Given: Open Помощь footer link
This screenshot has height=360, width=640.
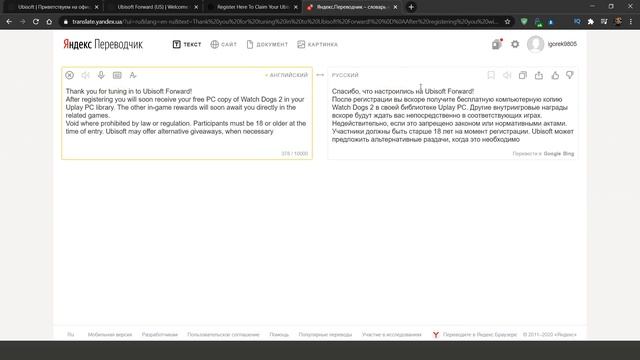Looking at the screenshot, I should (x=279, y=334).
